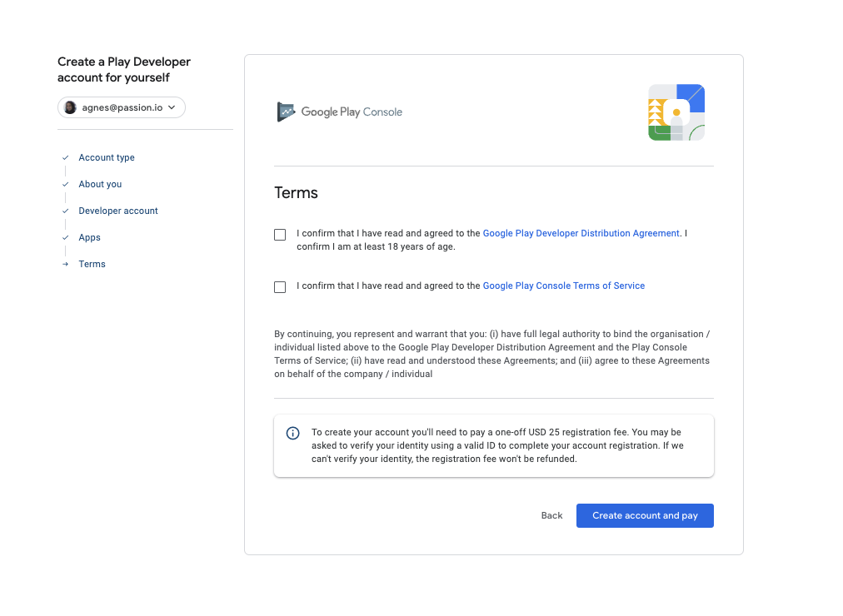Click the agnes profile avatar picture
This screenshot has width=843, height=616.
pyautogui.click(x=71, y=107)
